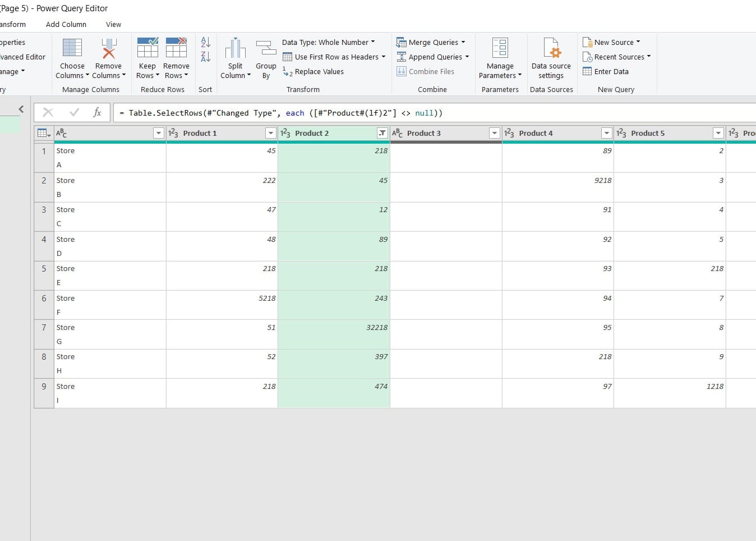Open Product 3 column filter arrow
The image size is (756, 541).
point(494,133)
